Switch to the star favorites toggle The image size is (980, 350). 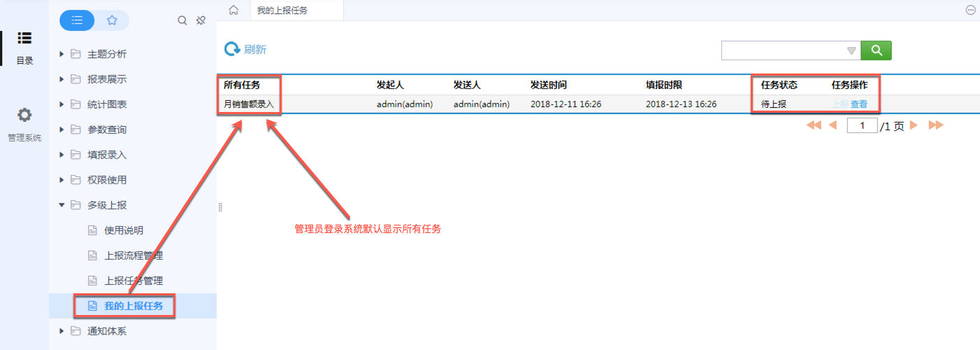112,20
